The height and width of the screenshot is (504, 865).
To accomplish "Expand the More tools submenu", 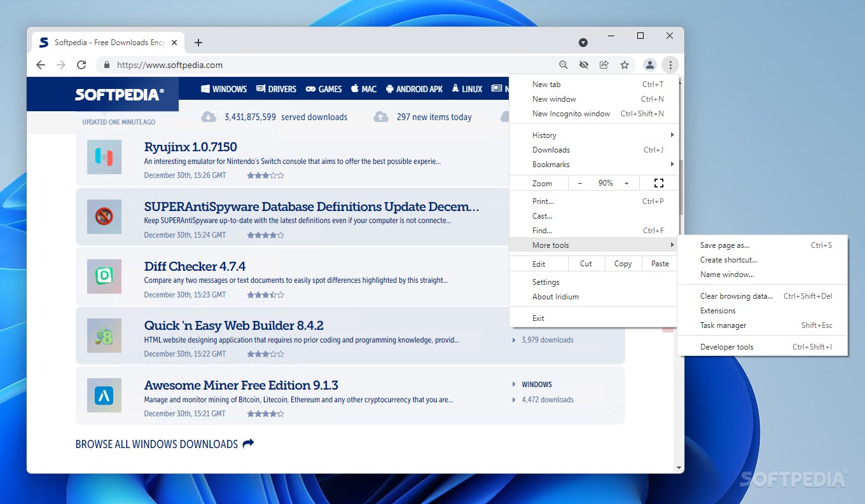I will click(593, 245).
